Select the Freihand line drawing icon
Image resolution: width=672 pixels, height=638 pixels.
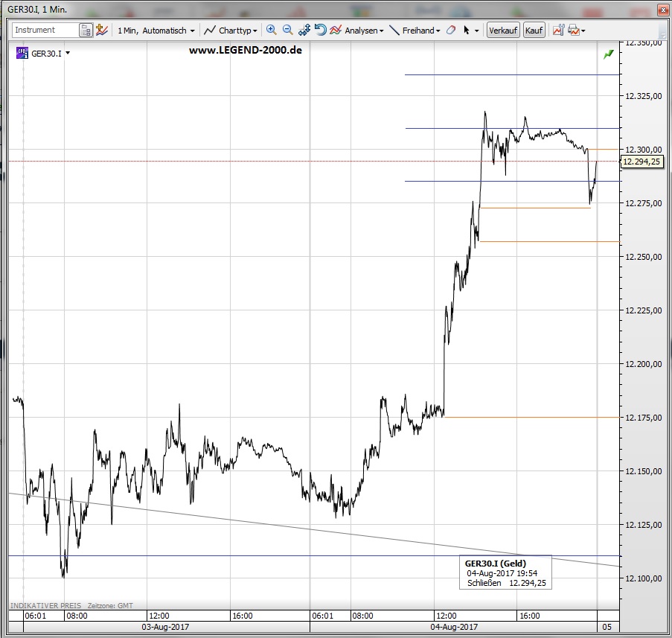pyautogui.click(x=394, y=30)
